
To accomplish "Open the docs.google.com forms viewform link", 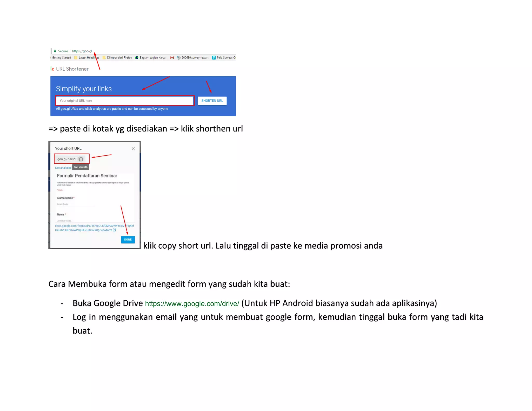I will (x=94, y=228).
